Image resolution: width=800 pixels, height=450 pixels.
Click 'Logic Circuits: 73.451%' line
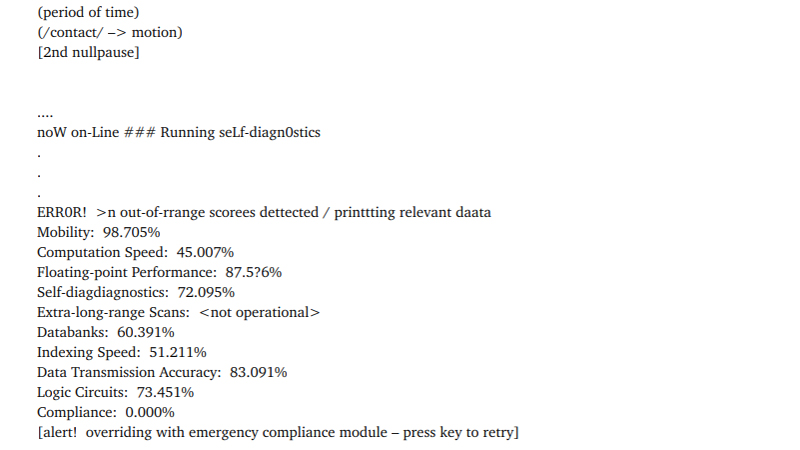pyautogui.click(x=115, y=392)
